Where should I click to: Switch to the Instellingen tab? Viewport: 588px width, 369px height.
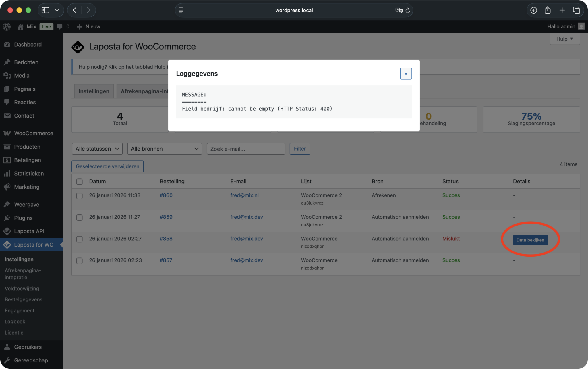[x=94, y=91]
